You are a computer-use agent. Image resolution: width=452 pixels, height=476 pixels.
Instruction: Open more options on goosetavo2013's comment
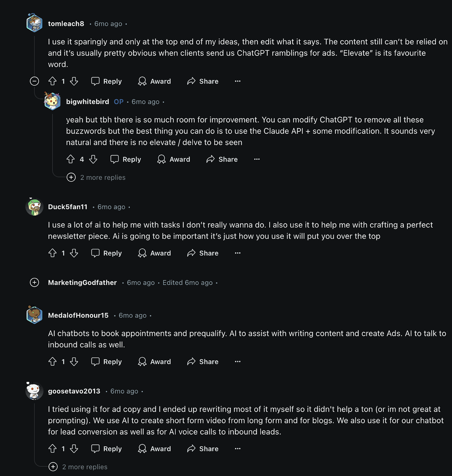(238, 449)
